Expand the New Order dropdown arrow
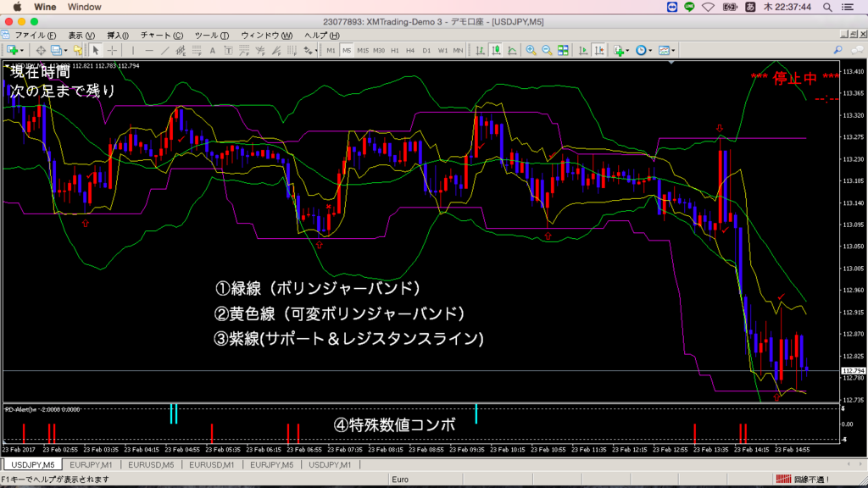Screen dimensions: 868x488 click(x=21, y=50)
